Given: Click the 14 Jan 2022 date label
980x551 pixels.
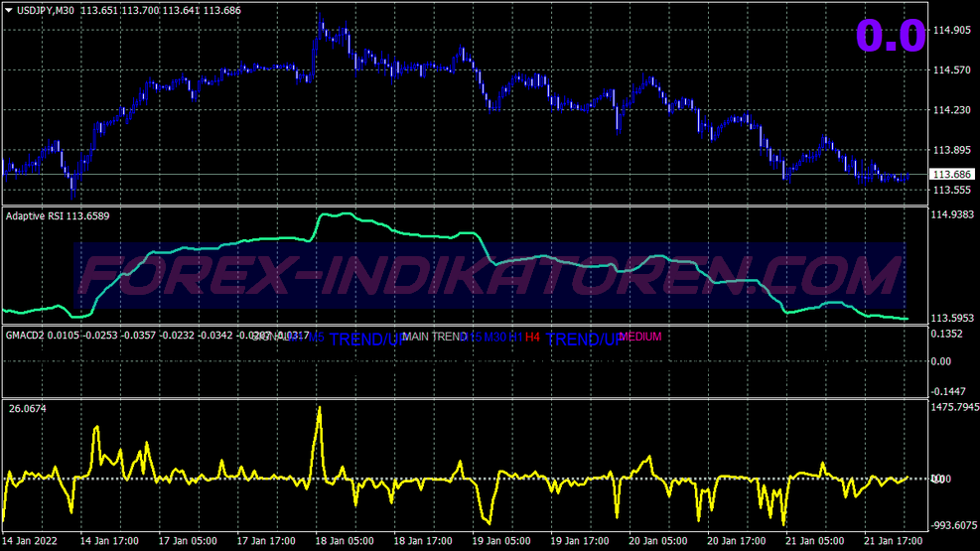Looking at the screenshot, I should click(x=30, y=541).
